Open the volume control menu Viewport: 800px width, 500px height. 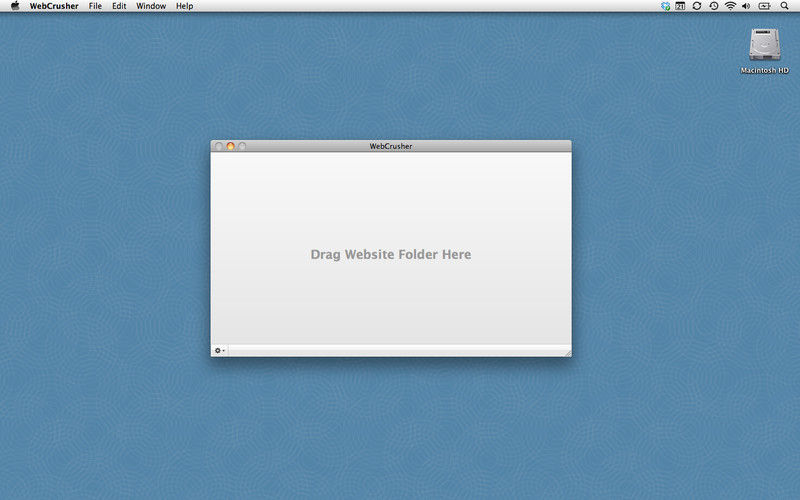point(746,6)
